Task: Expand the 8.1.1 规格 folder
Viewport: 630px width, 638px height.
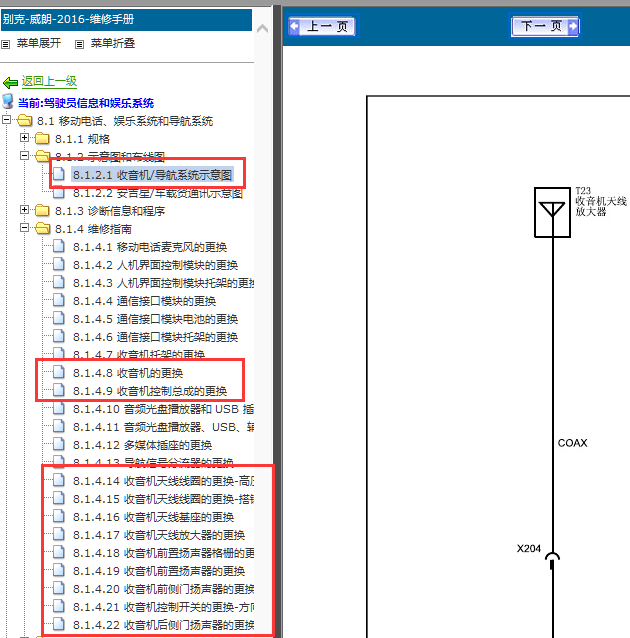Action: point(24,138)
